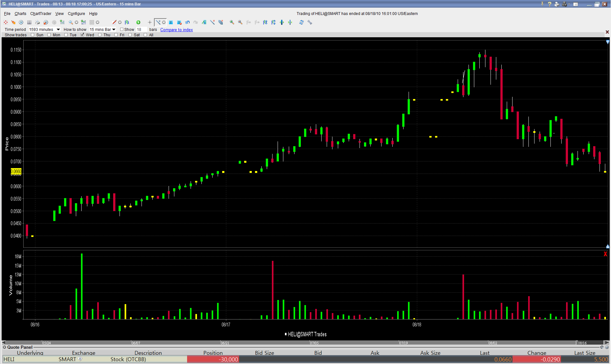Click the print chart icon

[x=38, y=22]
